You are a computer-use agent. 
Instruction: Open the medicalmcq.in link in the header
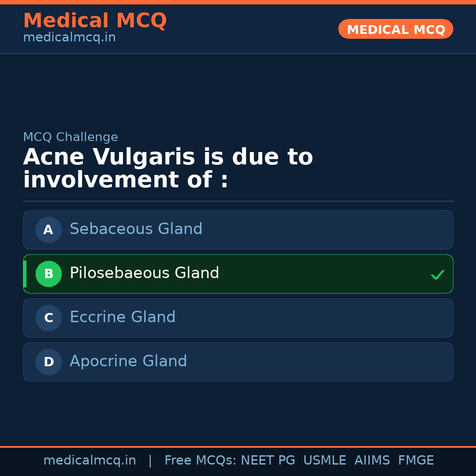tap(69, 37)
